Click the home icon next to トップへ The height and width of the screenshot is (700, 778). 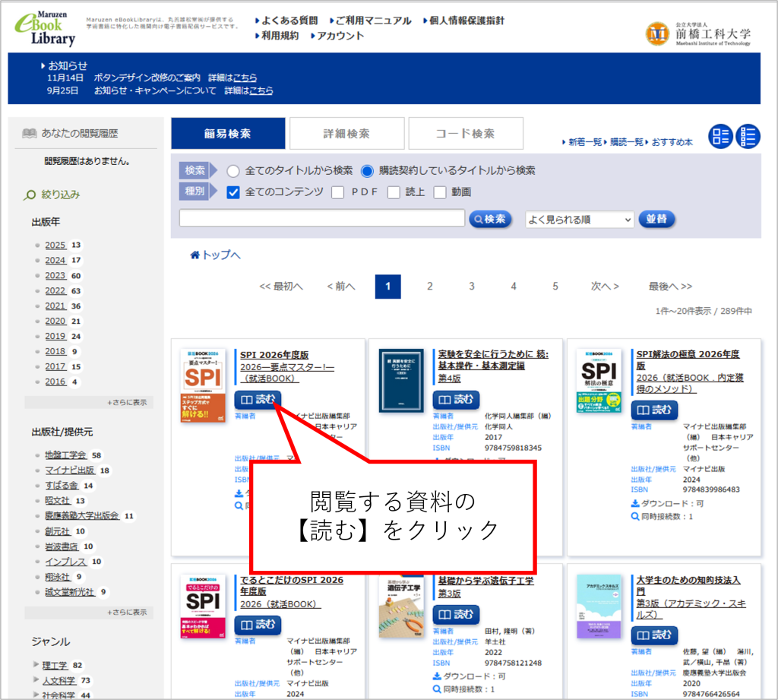pos(195,255)
